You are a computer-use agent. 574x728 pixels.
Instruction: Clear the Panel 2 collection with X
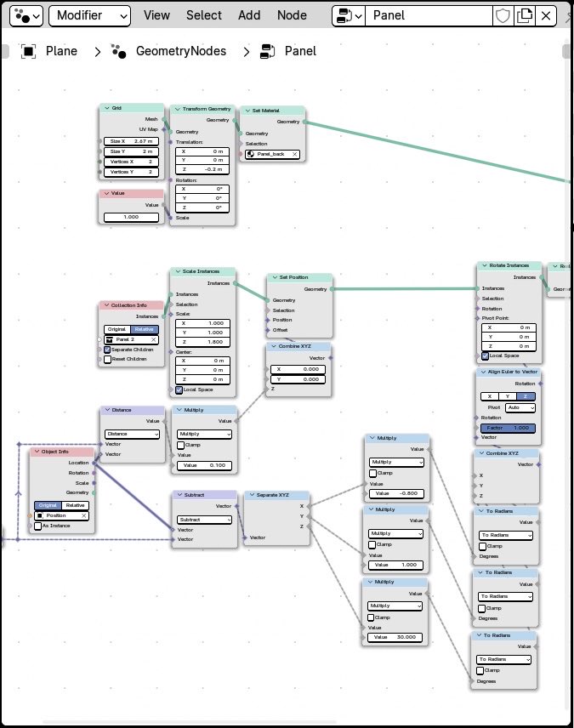[x=153, y=340]
